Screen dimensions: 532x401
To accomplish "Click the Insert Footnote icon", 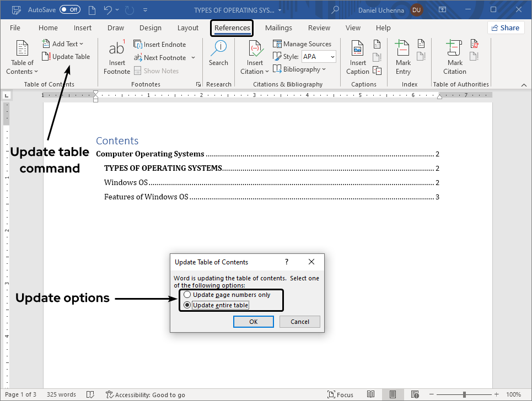I will pos(116,48).
